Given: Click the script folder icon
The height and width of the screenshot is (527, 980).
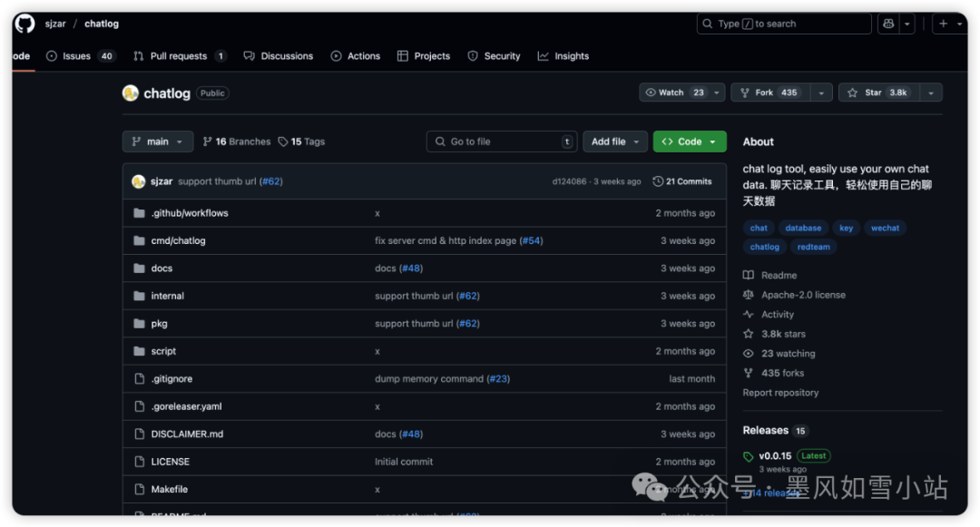Looking at the screenshot, I should point(140,351).
